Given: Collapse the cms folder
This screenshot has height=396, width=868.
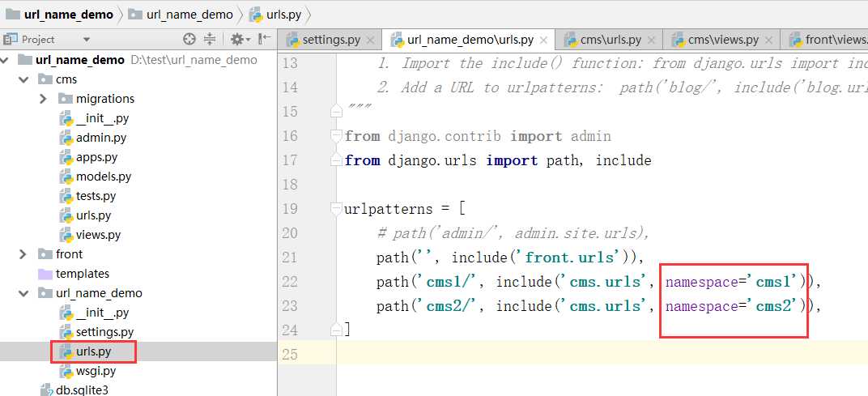Looking at the screenshot, I should coord(23,79).
